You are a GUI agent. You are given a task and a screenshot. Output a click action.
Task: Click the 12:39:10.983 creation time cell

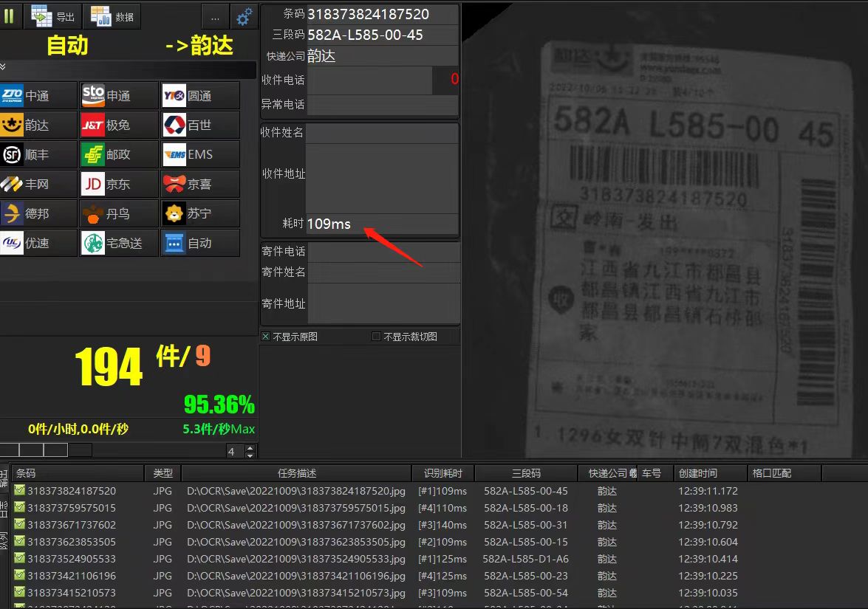click(708, 508)
